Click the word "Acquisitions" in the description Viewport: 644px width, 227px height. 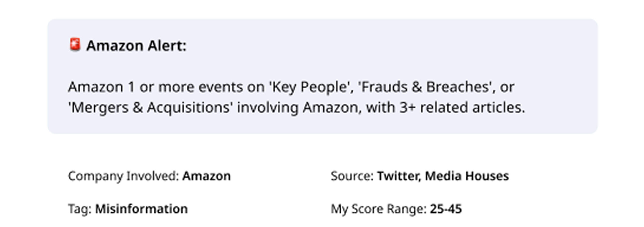188,108
